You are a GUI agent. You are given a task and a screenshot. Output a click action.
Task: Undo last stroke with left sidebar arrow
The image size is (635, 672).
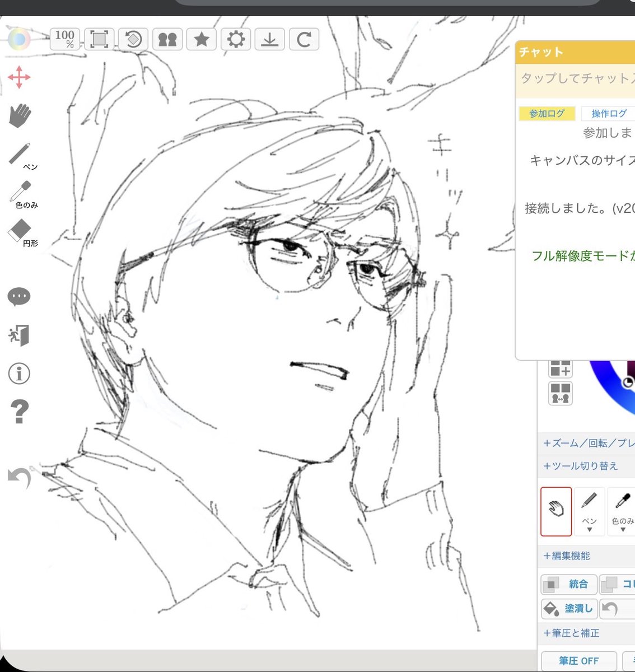coord(20,479)
